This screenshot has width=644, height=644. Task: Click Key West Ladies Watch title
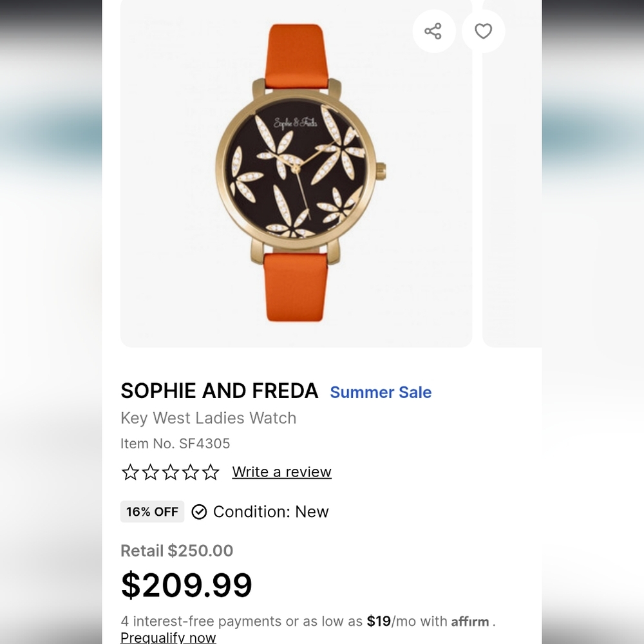[209, 418]
